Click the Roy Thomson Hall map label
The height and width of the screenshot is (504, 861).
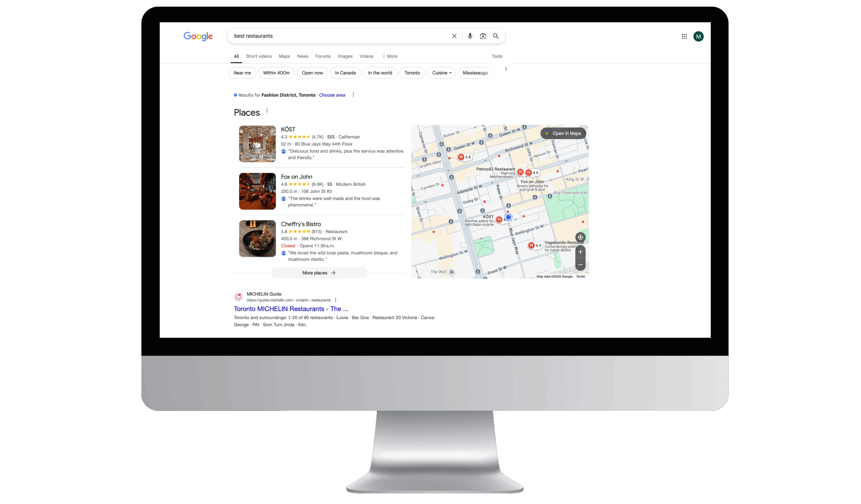(x=570, y=193)
